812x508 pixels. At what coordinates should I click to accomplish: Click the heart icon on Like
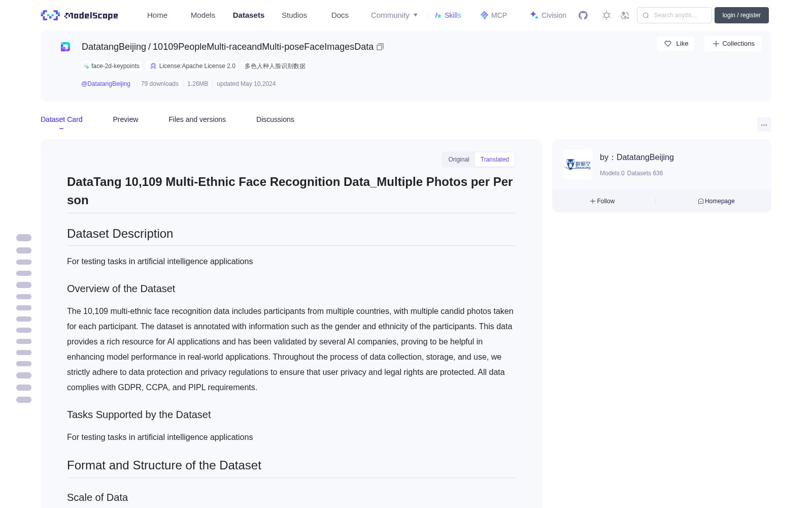(x=668, y=44)
